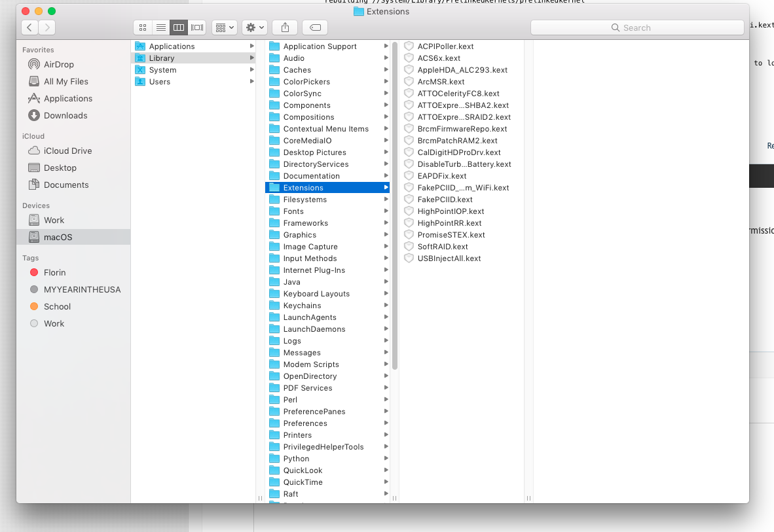
Task: Select the FakePCIID.kext file
Action: (x=445, y=200)
